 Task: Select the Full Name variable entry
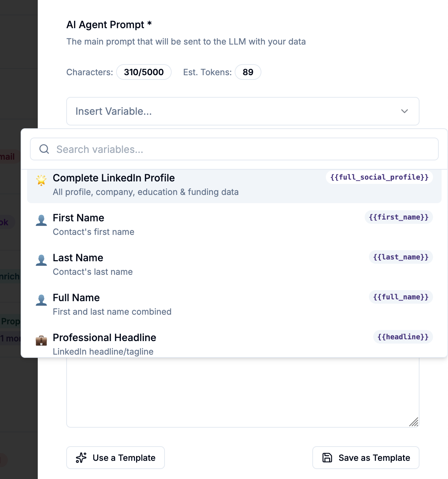point(234,305)
